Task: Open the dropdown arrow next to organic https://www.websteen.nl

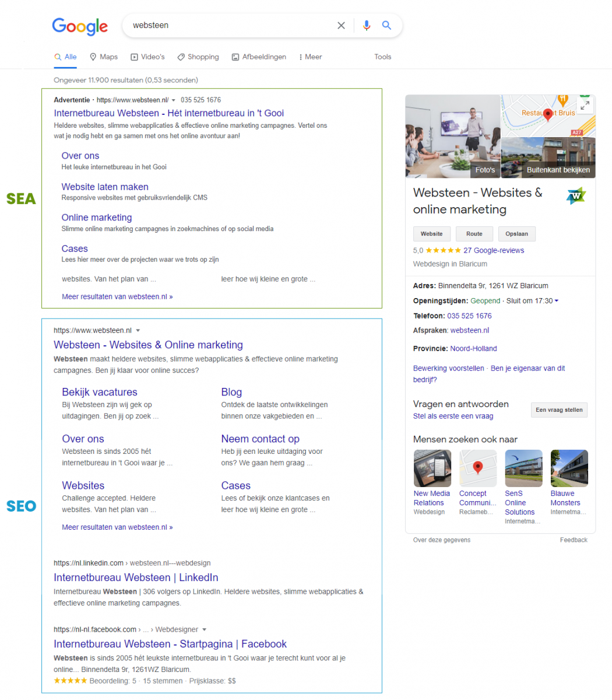Action: [x=138, y=331]
